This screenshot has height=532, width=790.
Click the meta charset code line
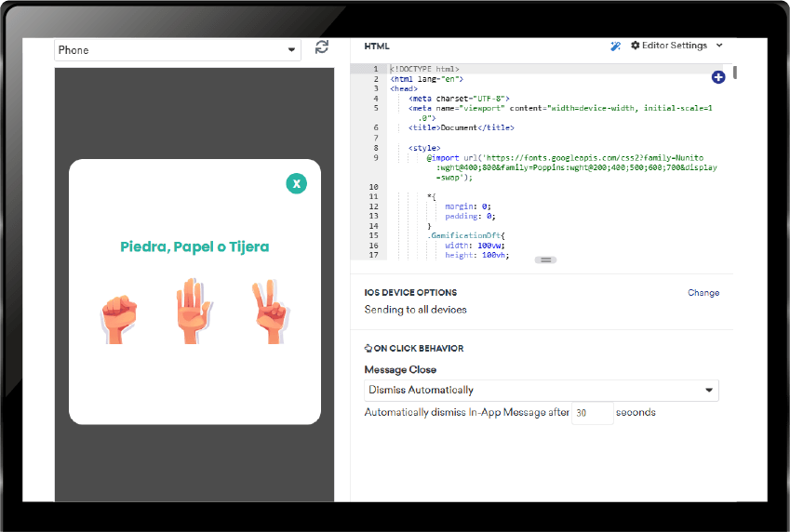[459, 99]
